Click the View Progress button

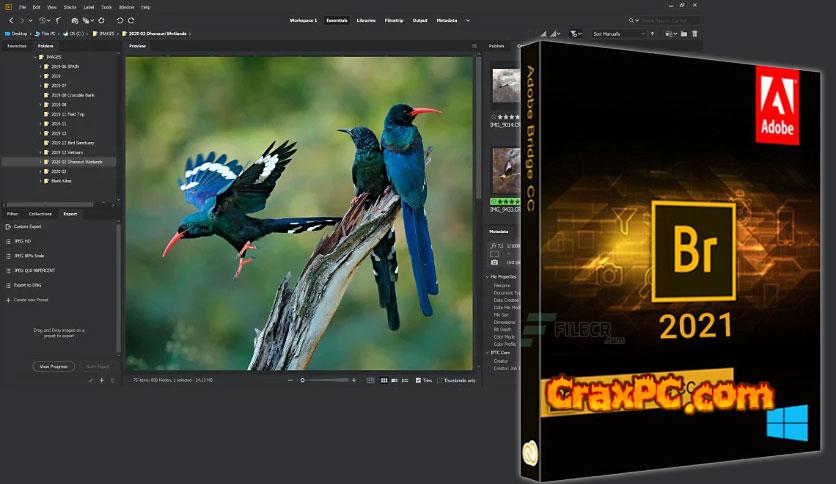click(x=55, y=366)
